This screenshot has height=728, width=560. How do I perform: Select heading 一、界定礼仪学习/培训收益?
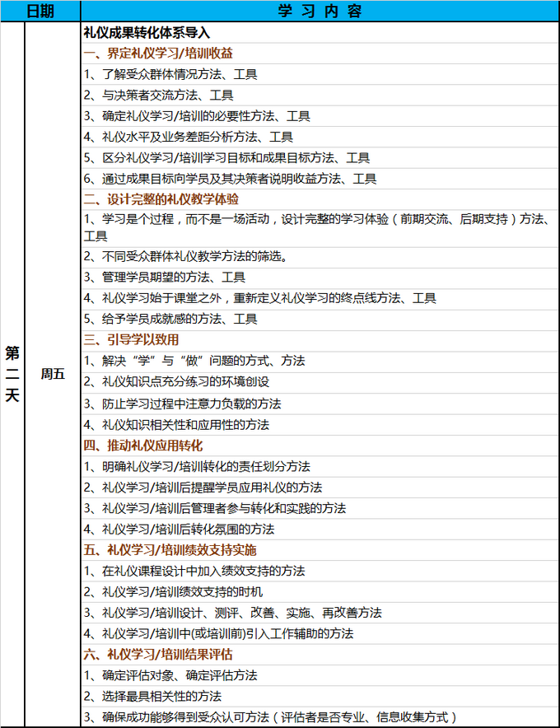158,54
